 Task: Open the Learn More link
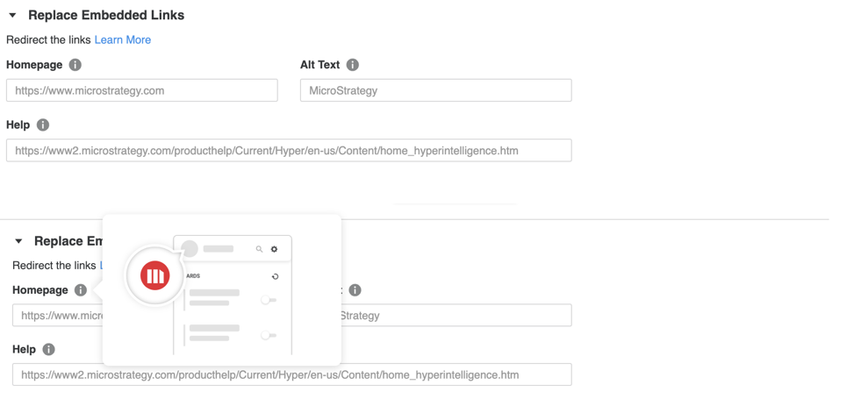click(x=123, y=40)
